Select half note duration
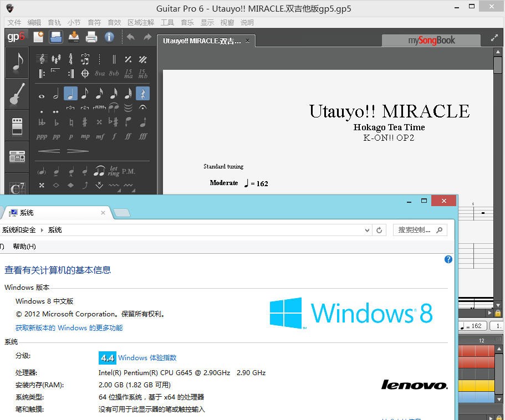The image size is (505, 420). tap(56, 94)
